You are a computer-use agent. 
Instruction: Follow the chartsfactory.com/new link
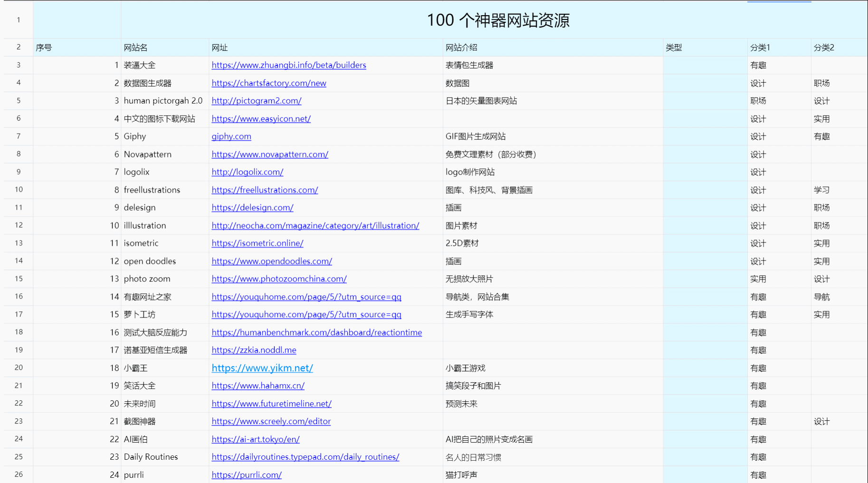click(x=268, y=83)
